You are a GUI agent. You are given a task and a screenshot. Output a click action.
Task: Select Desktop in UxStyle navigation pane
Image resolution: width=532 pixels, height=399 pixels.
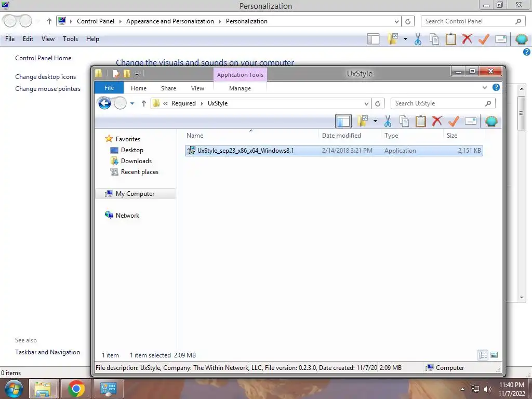(131, 150)
